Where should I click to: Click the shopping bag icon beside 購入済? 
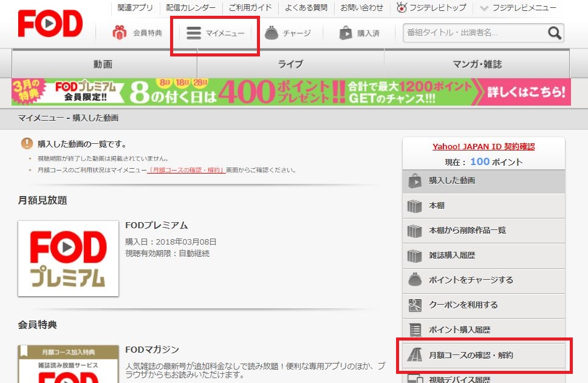tap(346, 33)
